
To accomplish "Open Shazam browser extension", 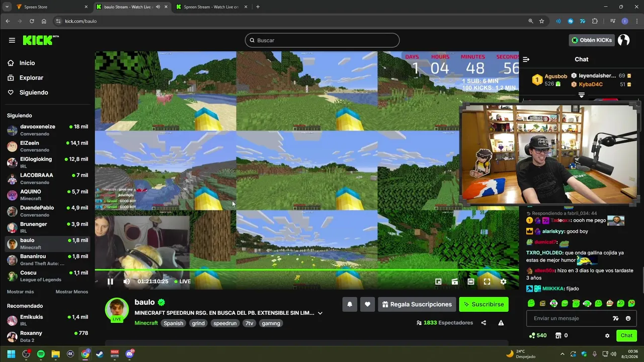I will [570, 21].
